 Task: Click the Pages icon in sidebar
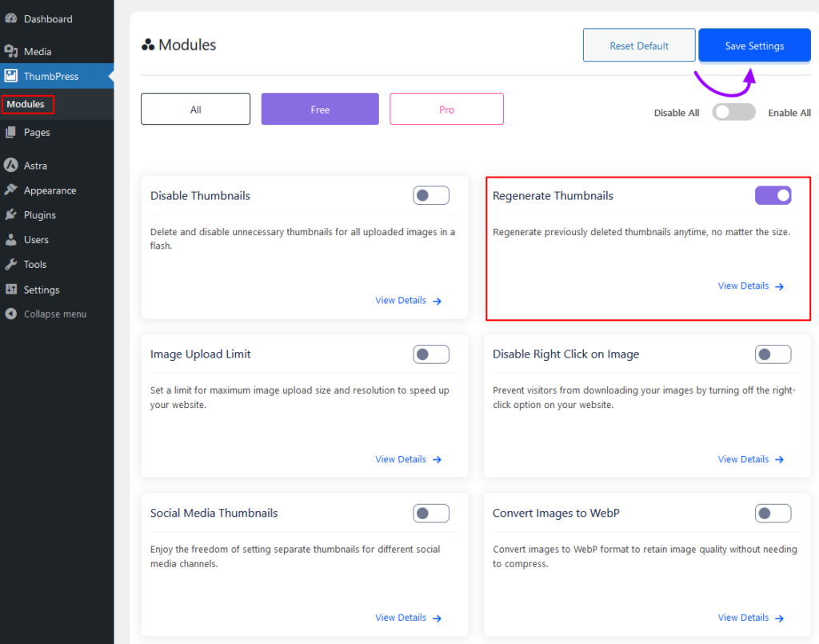coord(11,132)
